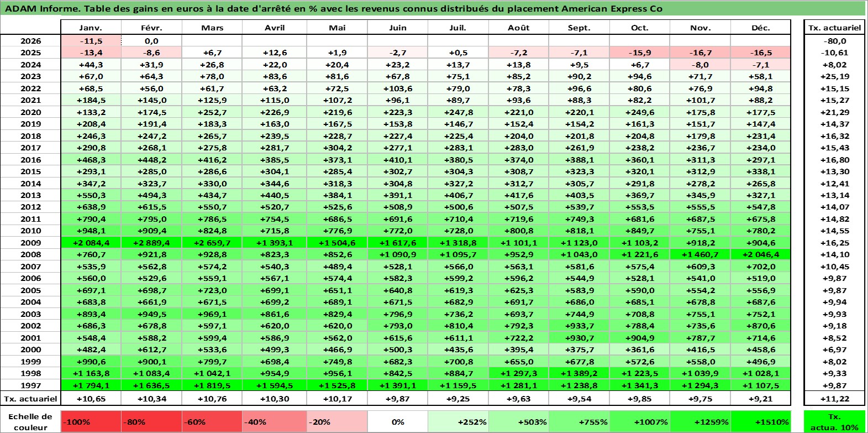Select the +103,6 cell in June 2022
The width and height of the screenshot is (868, 433).
tap(398, 88)
